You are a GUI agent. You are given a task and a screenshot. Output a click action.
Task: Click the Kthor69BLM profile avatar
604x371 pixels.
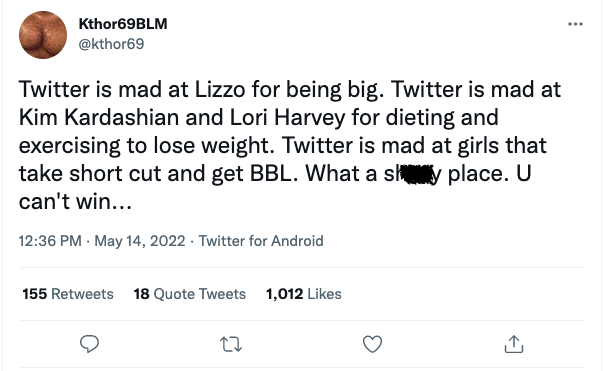[x=43, y=35]
